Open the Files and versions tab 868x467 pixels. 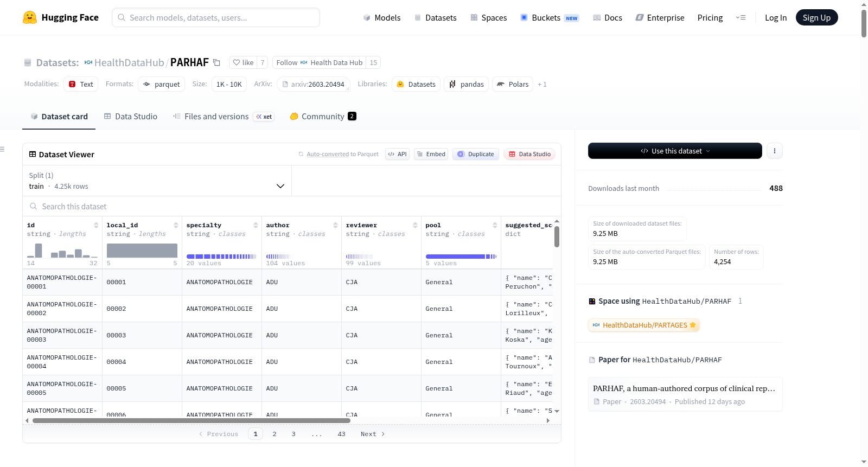224,117
